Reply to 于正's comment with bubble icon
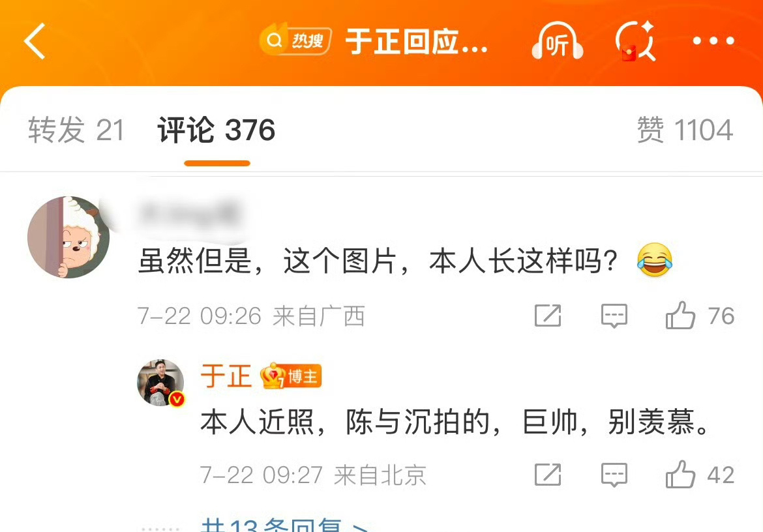 point(614,475)
